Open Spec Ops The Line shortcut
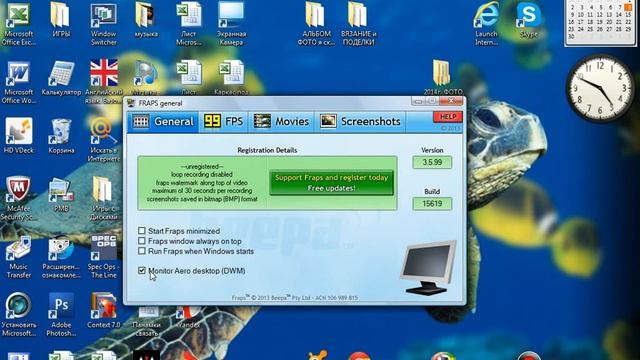640x360 pixels. point(103,257)
